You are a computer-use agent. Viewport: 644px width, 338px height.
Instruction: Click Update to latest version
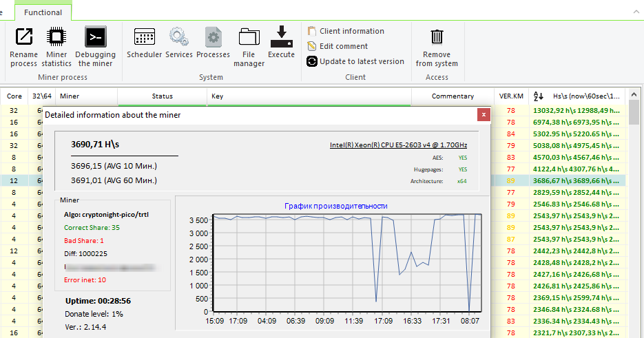[355, 61]
